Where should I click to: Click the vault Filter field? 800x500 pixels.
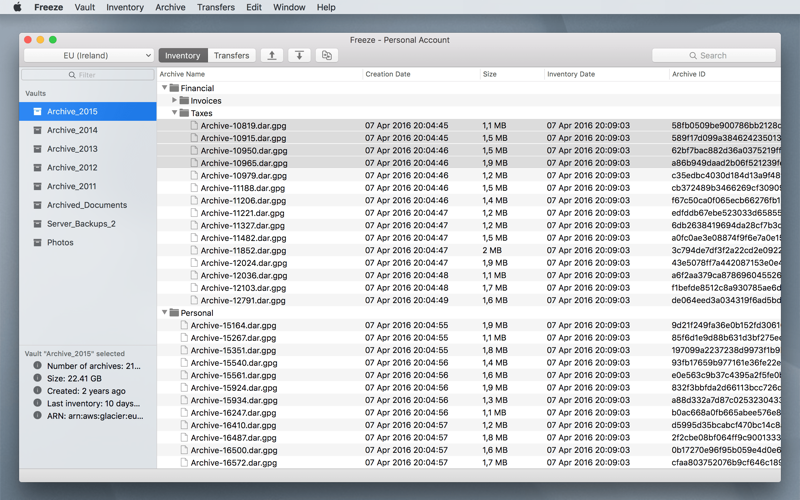pyautogui.click(x=88, y=74)
